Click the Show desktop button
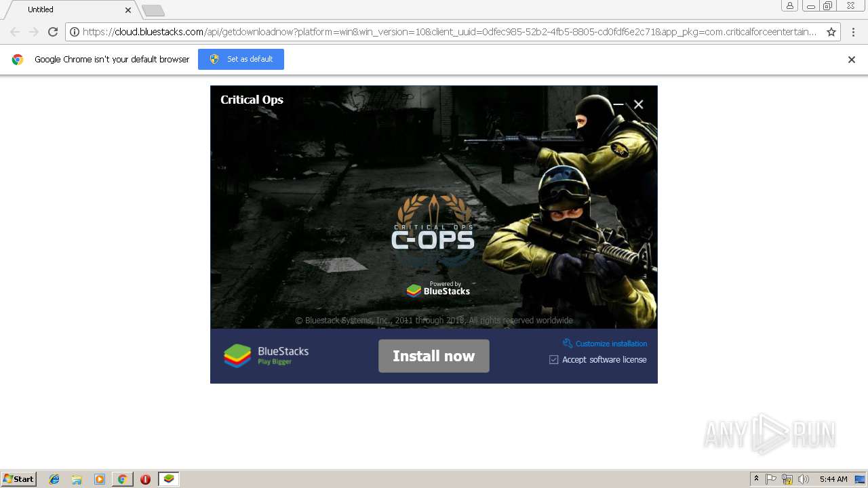The height and width of the screenshot is (488, 868). [x=861, y=479]
